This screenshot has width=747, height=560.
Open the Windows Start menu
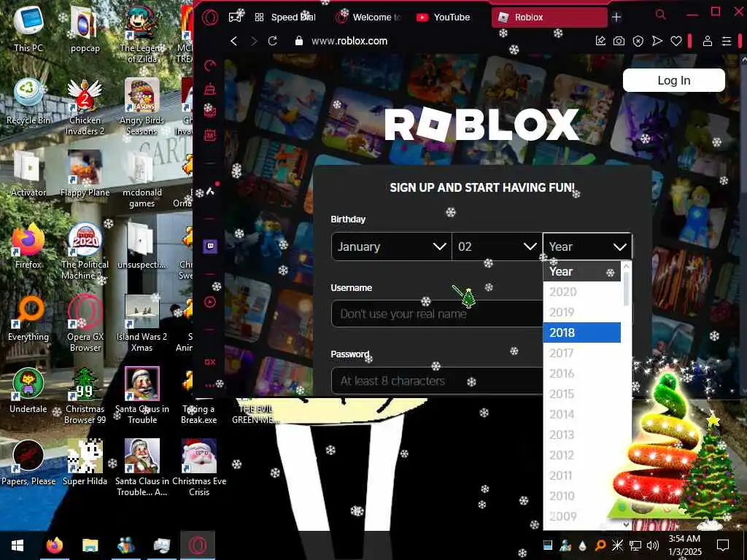(18, 545)
